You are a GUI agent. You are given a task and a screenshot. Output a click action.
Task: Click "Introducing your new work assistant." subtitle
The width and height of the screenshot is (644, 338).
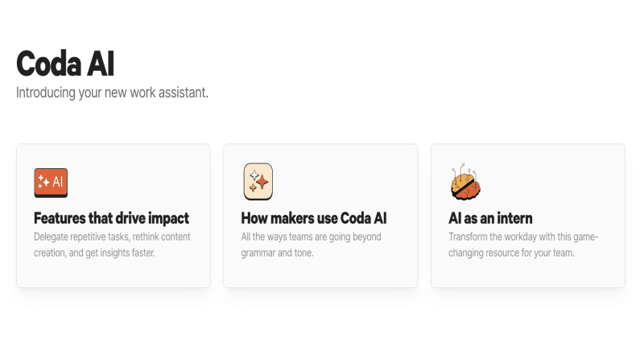pyautogui.click(x=112, y=93)
